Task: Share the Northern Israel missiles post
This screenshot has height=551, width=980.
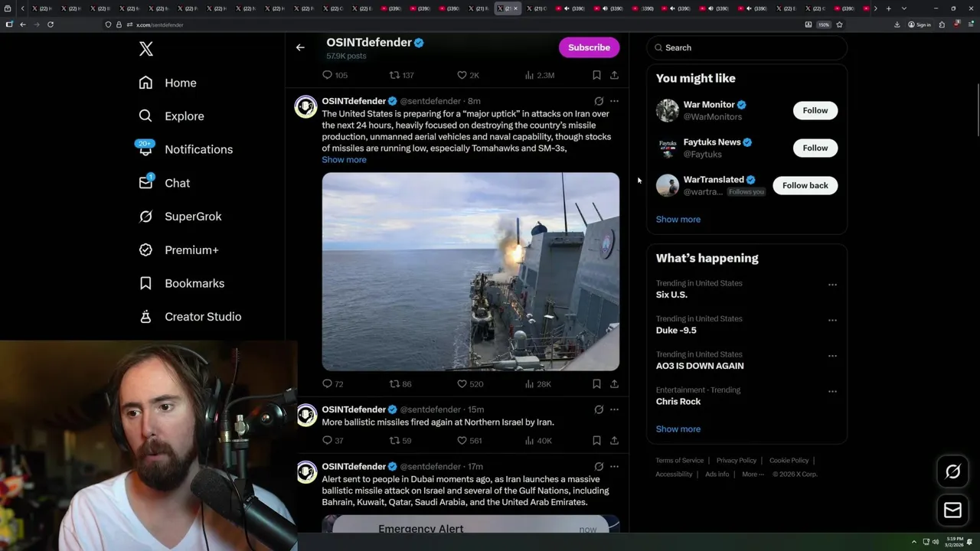Action: 614,441
